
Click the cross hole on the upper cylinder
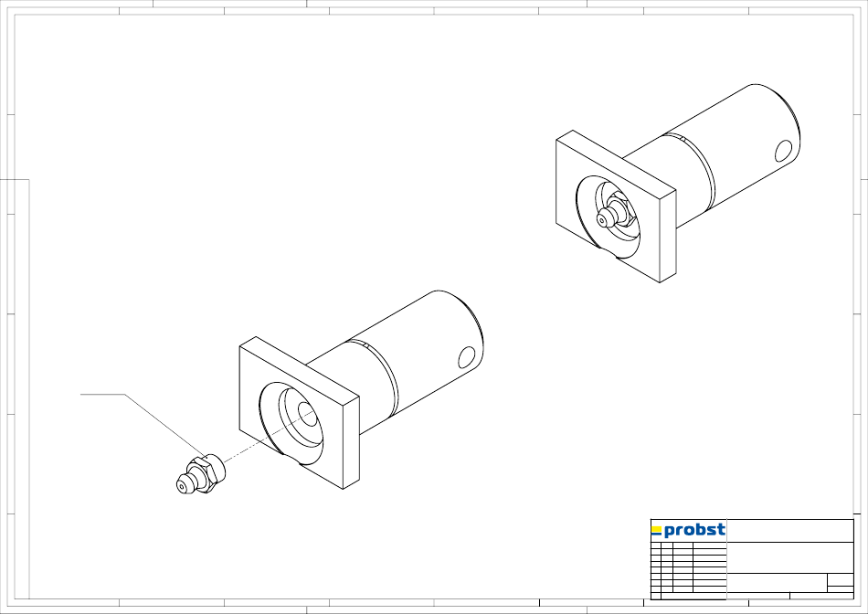click(x=784, y=151)
